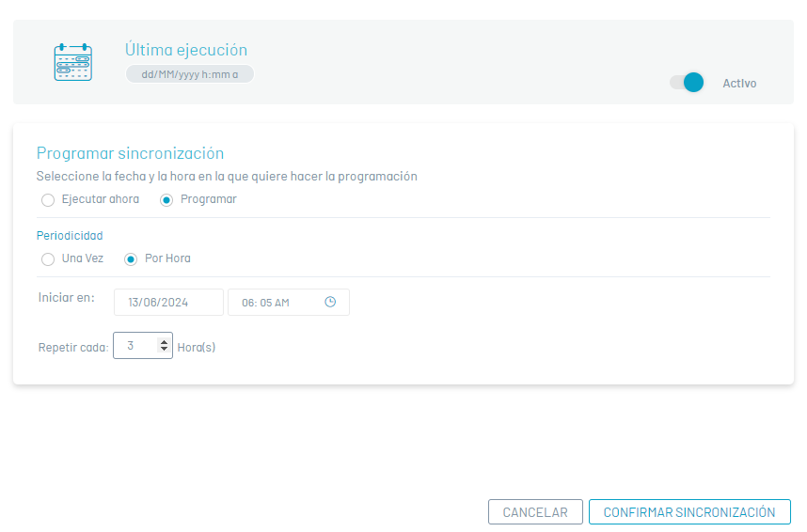807x532 pixels.
Task: Click the Última ejecución heading
Action: click(x=186, y=50)
